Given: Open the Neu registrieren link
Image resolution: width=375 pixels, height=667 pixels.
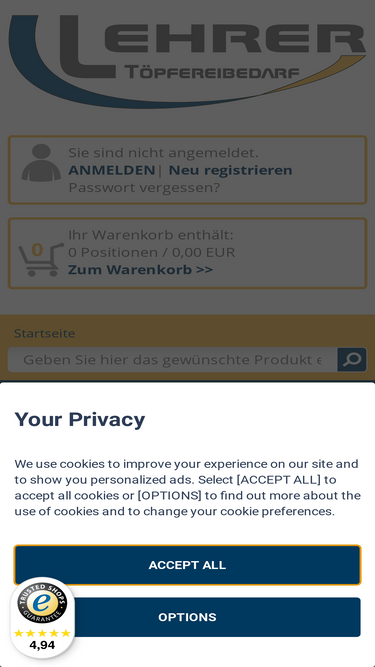Looking at the screenshot, I should point(230,170).
